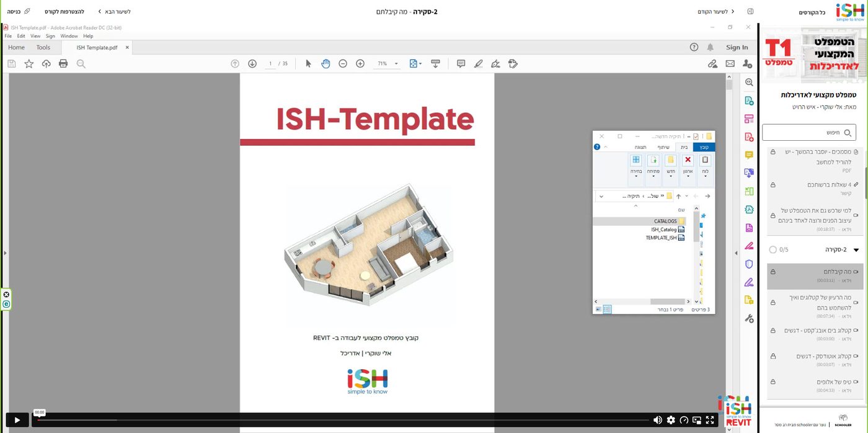Open fit page options dropdown

(420, 64)
